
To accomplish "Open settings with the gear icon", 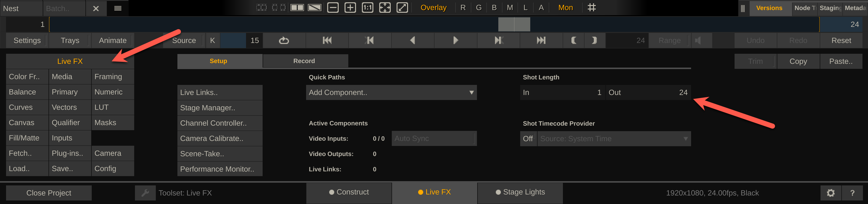I will 831,193.
